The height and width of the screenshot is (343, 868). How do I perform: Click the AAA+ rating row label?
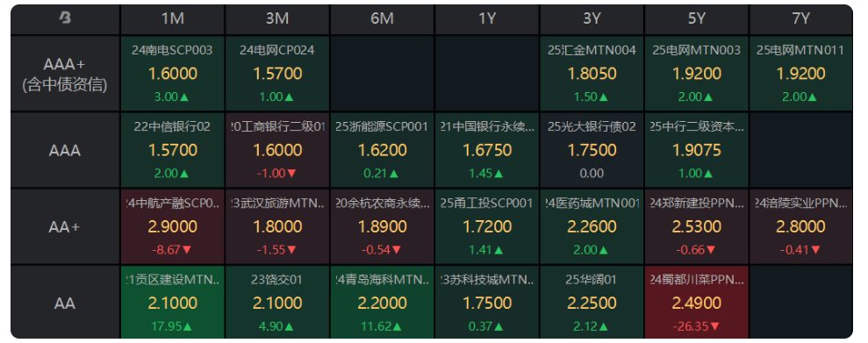point(65,74)
